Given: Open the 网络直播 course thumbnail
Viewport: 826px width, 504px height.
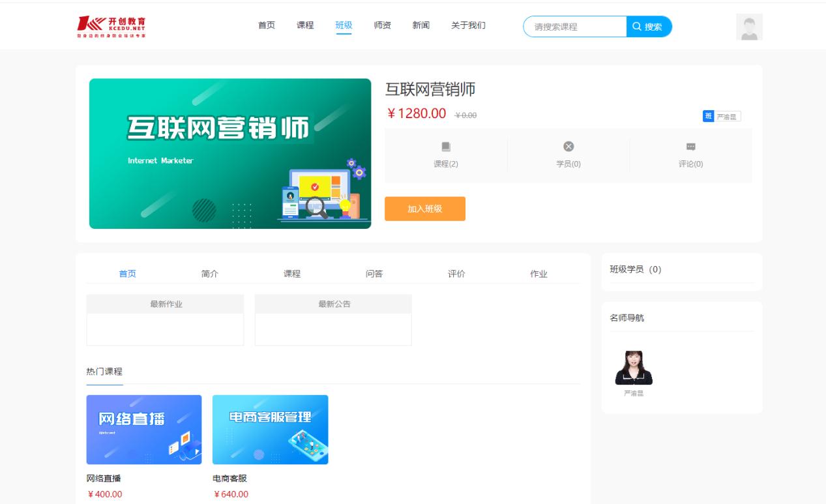Looking at the screenshot, I should [144, 430].
